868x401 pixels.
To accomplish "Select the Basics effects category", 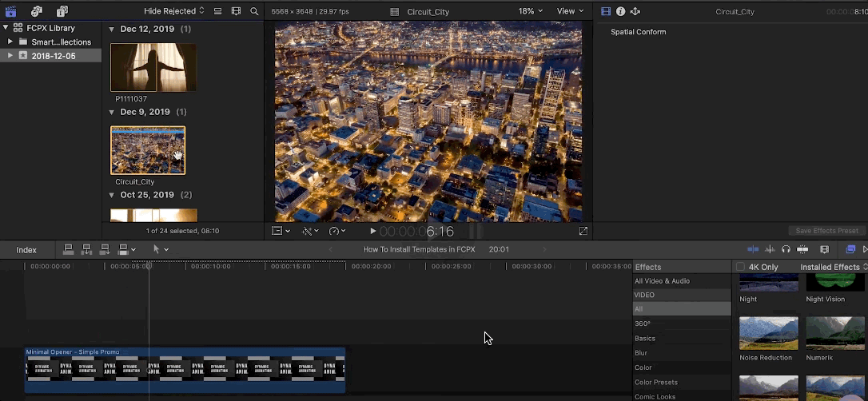I will (644, 339).
